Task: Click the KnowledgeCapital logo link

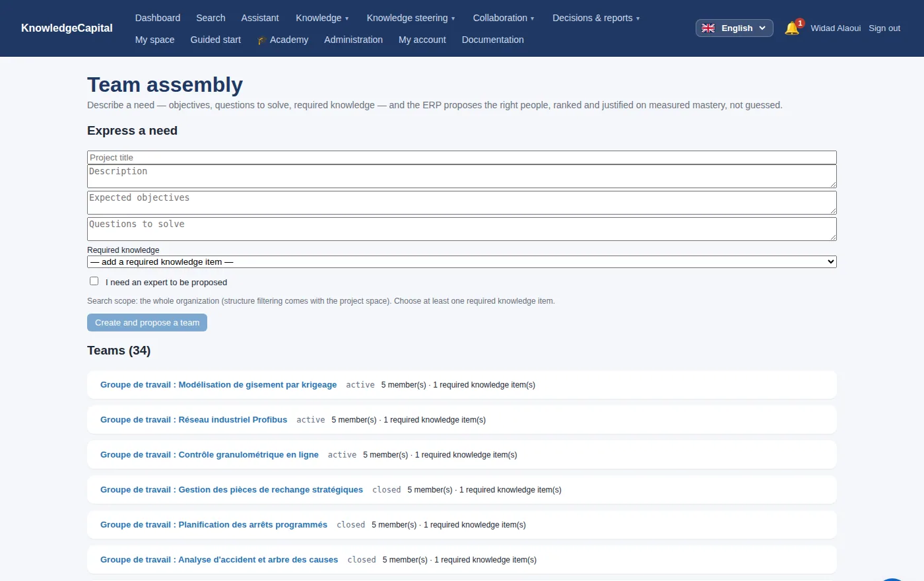Action: (x=67, y=28)
